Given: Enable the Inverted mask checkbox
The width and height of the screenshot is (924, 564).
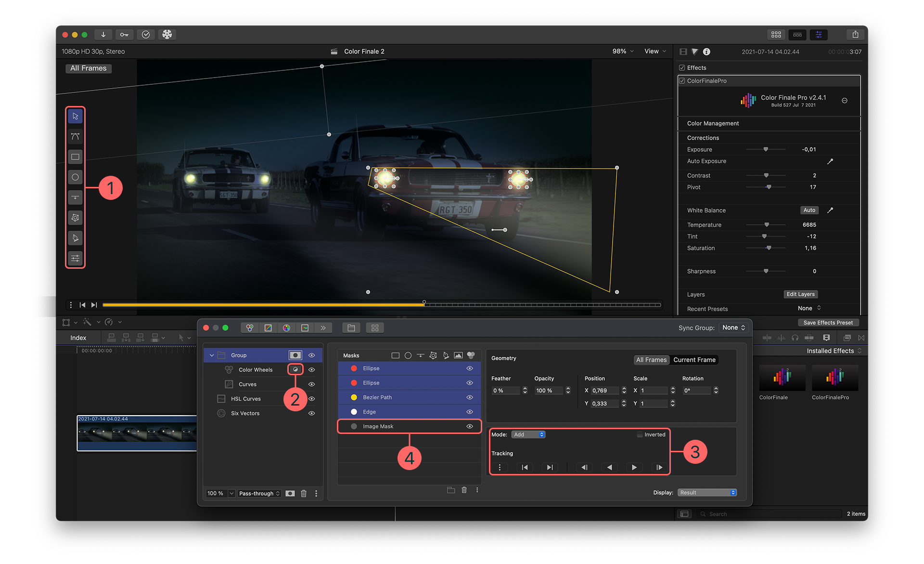Looking at the screenshot, I should (x=640, y=434).
